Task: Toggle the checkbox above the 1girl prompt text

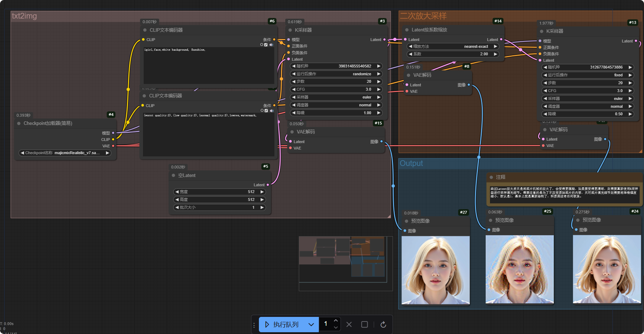Action: click(266, 45)
